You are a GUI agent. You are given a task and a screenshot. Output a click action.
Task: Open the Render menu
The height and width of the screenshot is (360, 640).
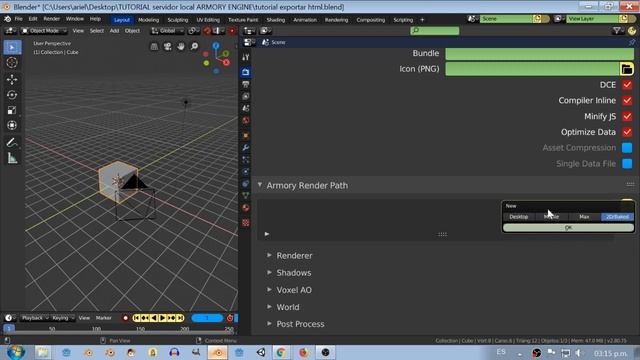(51, 19)
